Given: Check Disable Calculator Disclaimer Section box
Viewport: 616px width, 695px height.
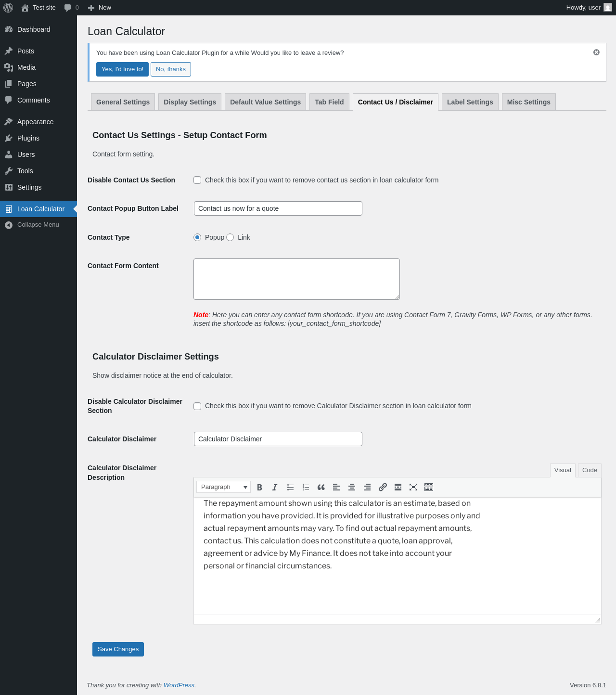Looking at the screenshot, I should click(x=197, y=406).
